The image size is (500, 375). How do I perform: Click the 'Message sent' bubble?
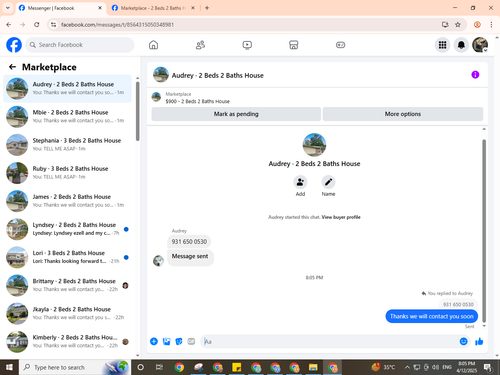tap(190, 257)
